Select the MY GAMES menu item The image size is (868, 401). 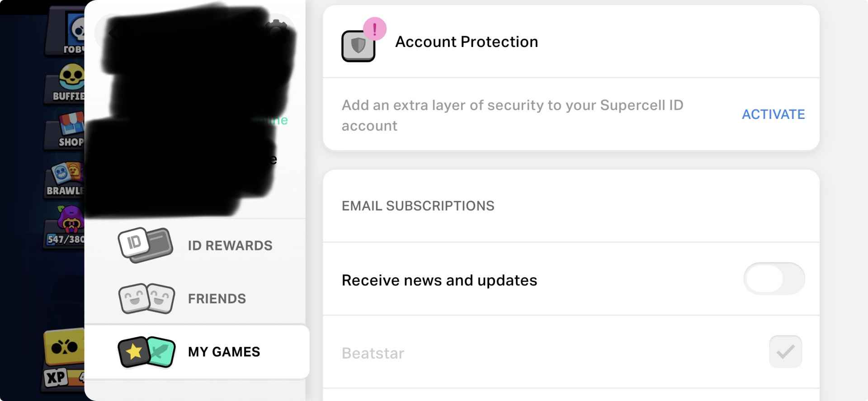pos(224,352)
